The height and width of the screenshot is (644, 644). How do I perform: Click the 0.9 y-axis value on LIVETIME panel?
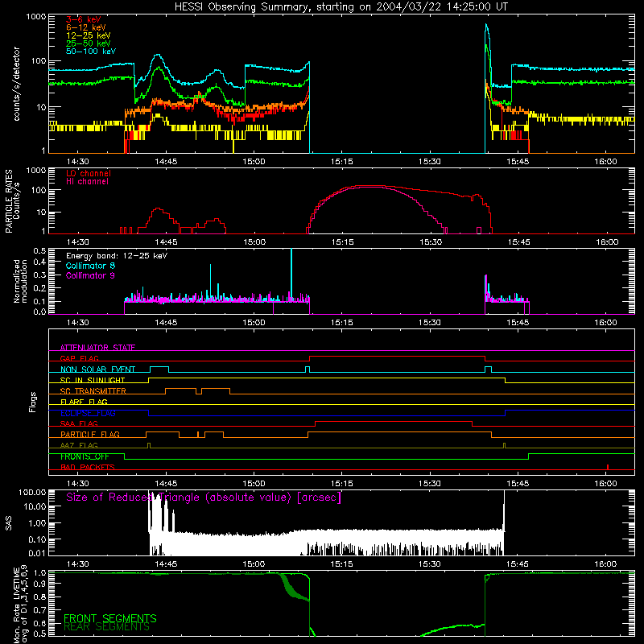click(x=39, y=583)
